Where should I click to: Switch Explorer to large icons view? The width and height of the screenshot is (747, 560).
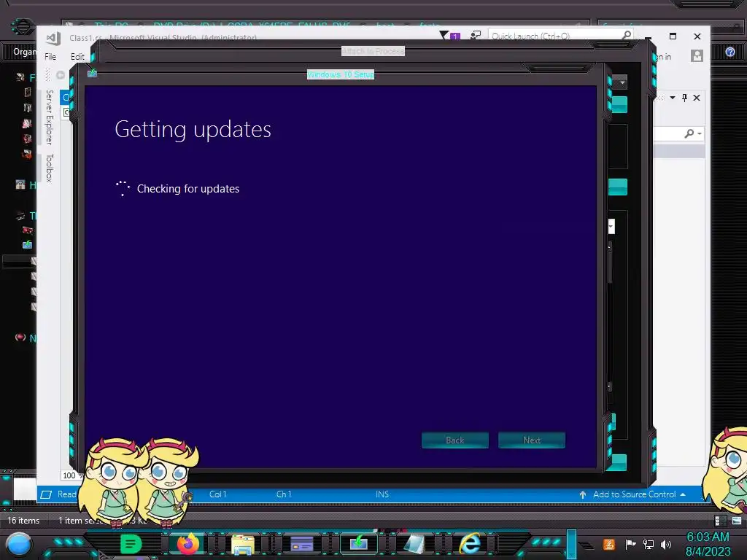tap(737, 521)
